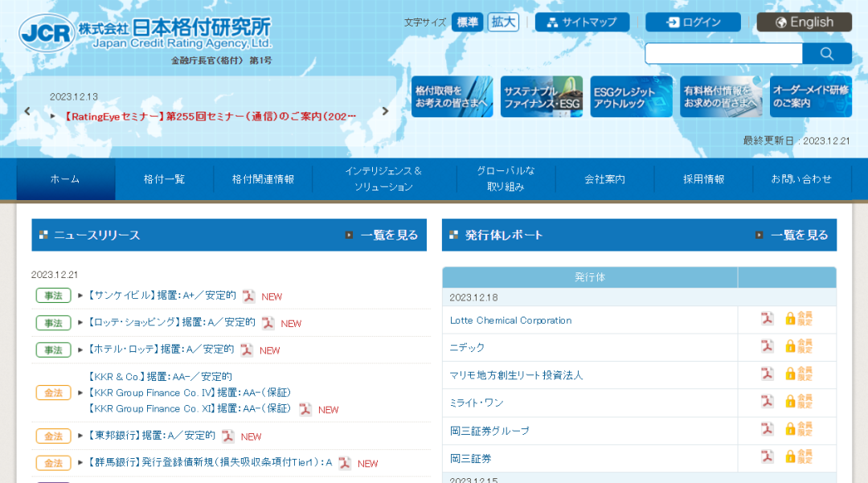Click the 2023.12.18 report date row
The height and width of the screenshot is (483, 868).
pyautogui.click(x=640, y=297)
